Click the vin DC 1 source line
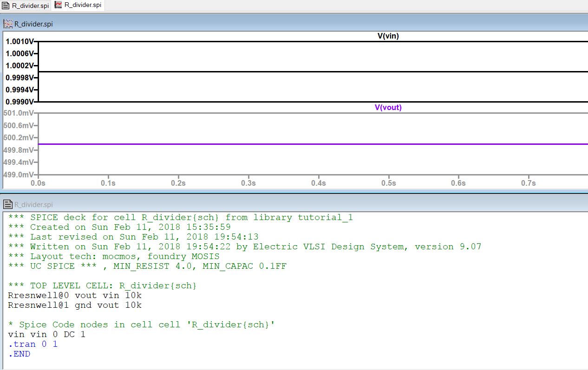 [46, 334]
